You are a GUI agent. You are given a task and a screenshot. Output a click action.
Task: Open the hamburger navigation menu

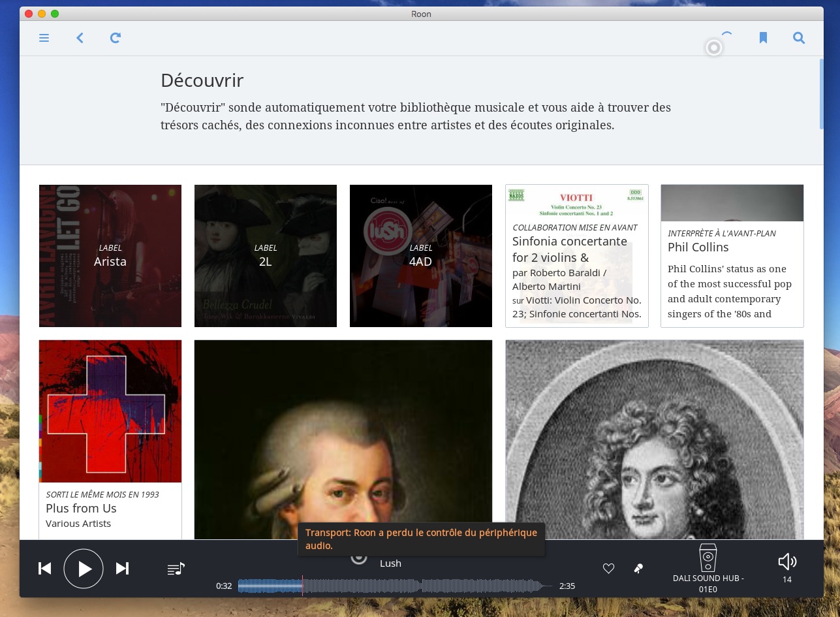(x=44, y=38)
